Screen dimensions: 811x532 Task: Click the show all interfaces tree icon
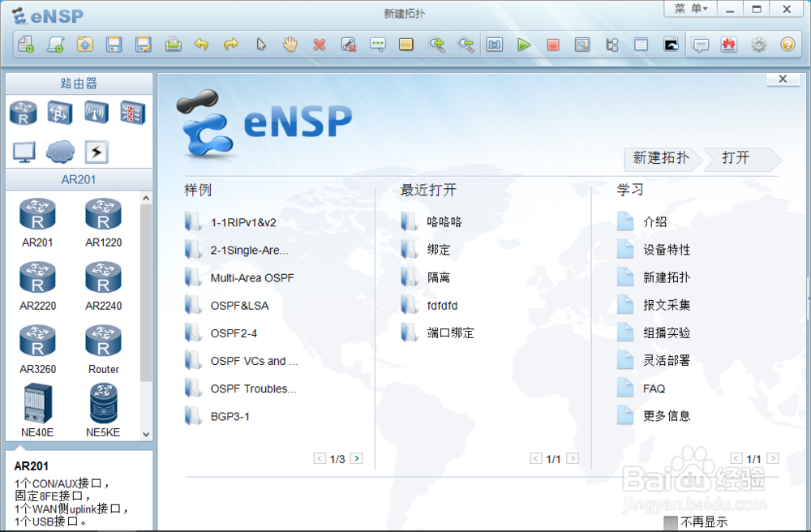[x=611, y=45]
